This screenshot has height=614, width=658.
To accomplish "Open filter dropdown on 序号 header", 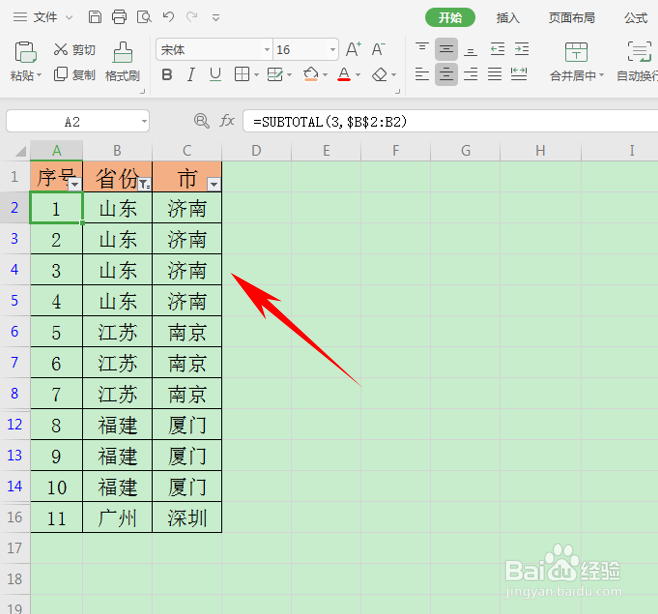I will [75, 184].
